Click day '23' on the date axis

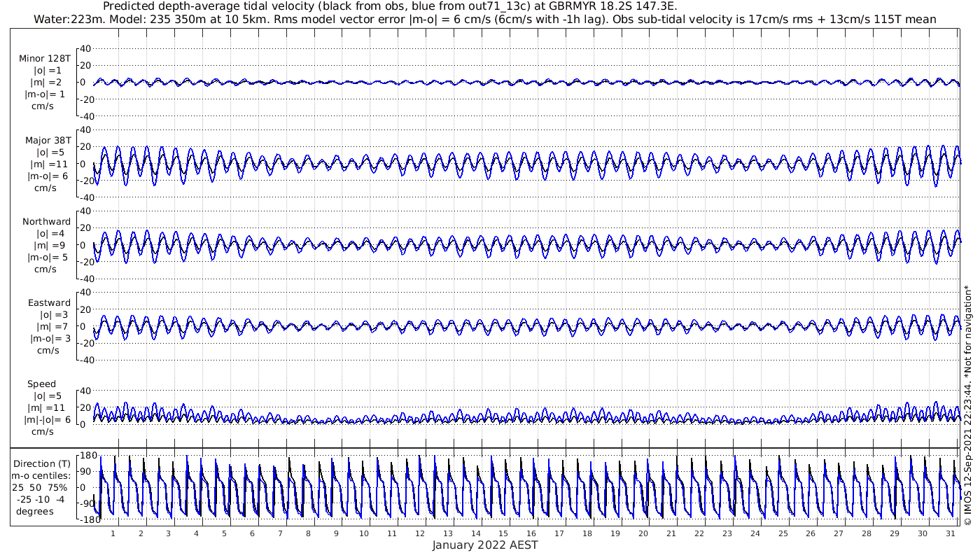727,533
